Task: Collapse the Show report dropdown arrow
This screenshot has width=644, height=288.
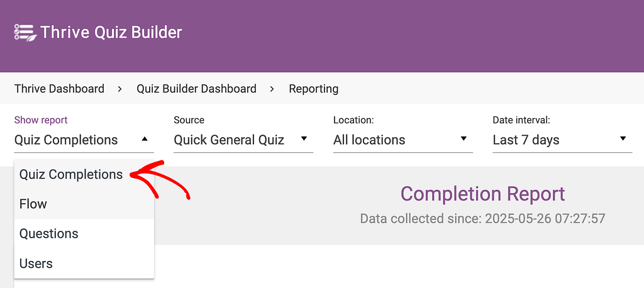Action: pos(144,139)
